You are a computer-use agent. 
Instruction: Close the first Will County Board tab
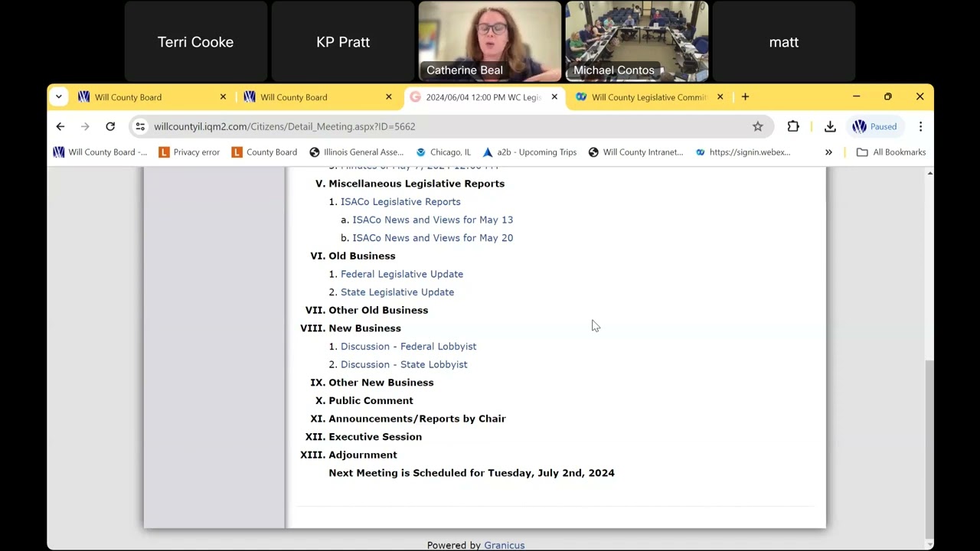click(x=223, y=96)
